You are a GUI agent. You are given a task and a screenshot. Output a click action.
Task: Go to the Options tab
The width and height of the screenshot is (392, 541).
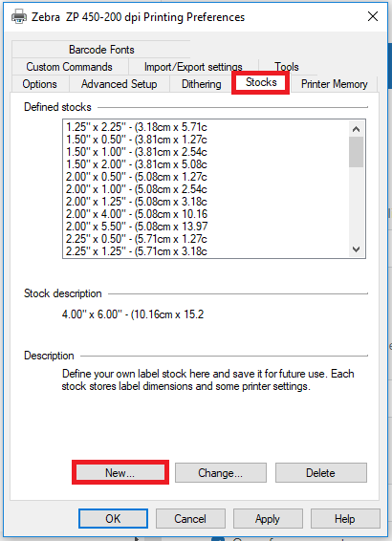(x=40, y=84)
